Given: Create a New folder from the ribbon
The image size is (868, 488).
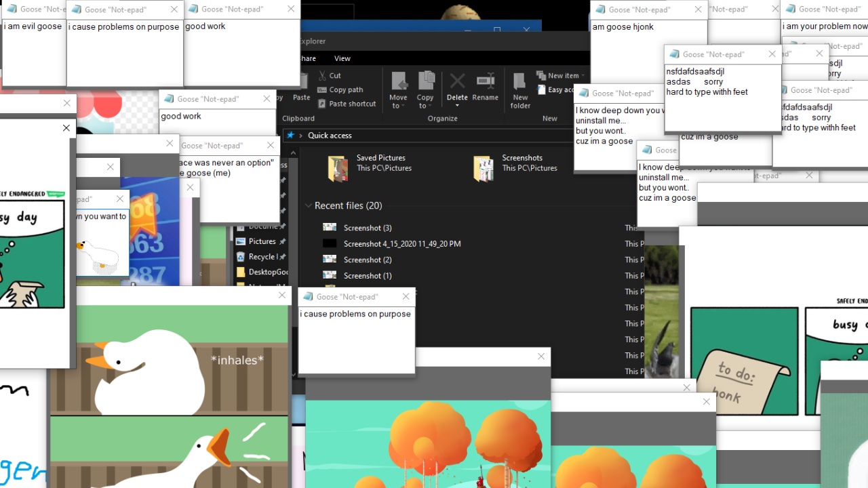Looking at the screenshot, I should [x=520, y=89].
